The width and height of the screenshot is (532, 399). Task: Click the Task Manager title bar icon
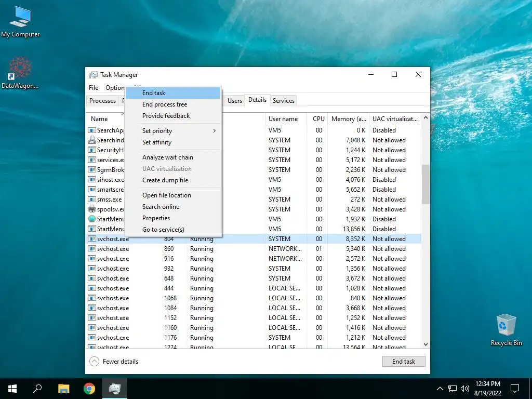pyautogui.click(x=94, y=75)
